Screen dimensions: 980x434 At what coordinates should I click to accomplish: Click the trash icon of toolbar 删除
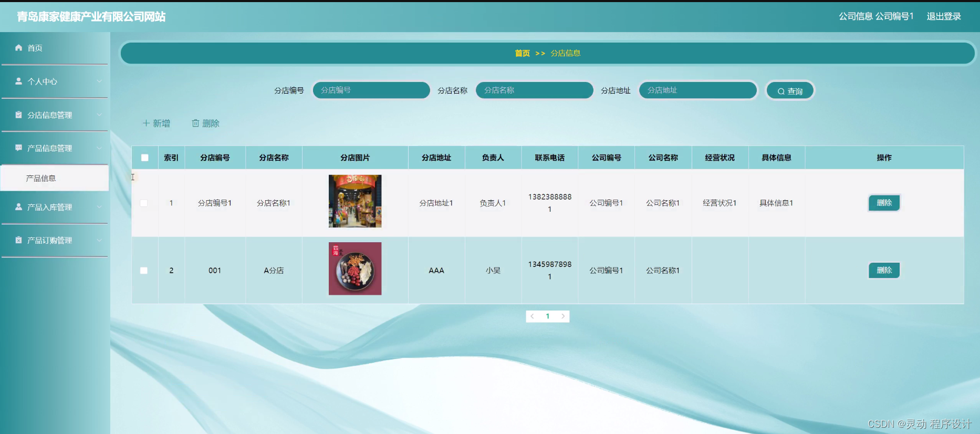click(x=195, y=123)
